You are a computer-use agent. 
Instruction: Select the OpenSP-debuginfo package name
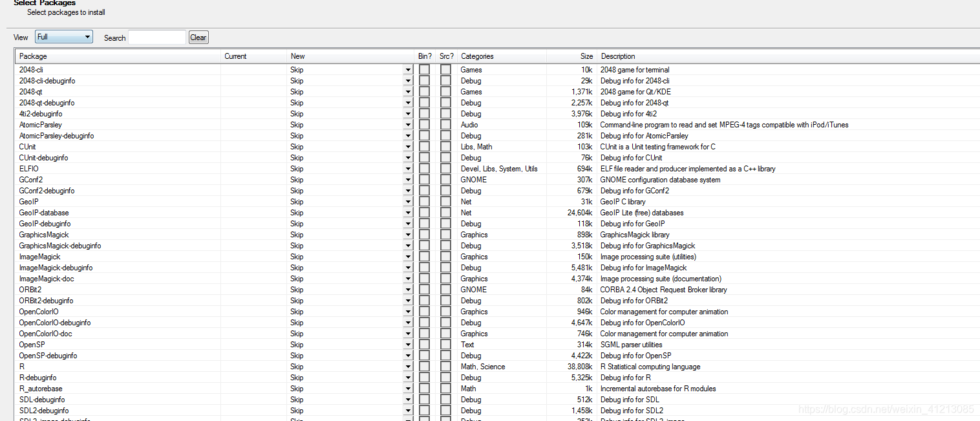coord(48,356)
